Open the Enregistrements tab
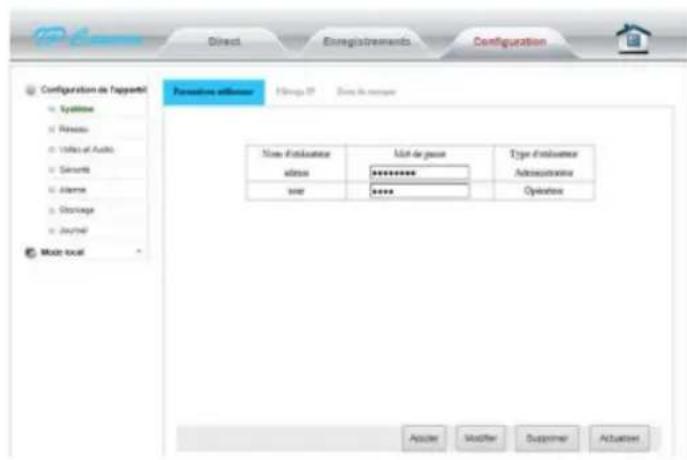This screenshot has height=460, width=687. pos(367,42)
